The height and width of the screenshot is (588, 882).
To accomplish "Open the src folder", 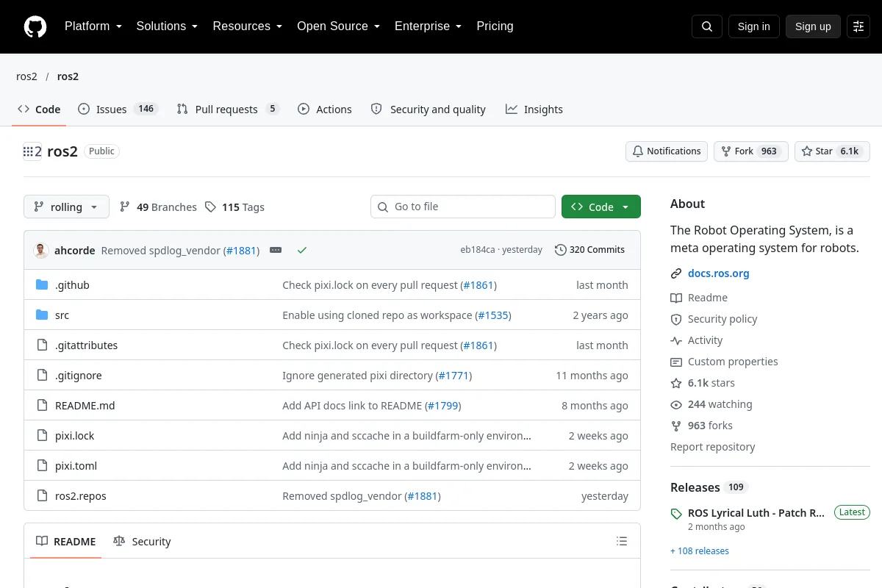I will point(62,315).
